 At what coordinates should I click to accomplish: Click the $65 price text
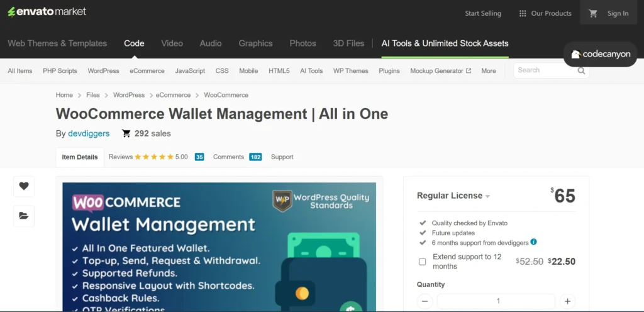tap(563, 196)
